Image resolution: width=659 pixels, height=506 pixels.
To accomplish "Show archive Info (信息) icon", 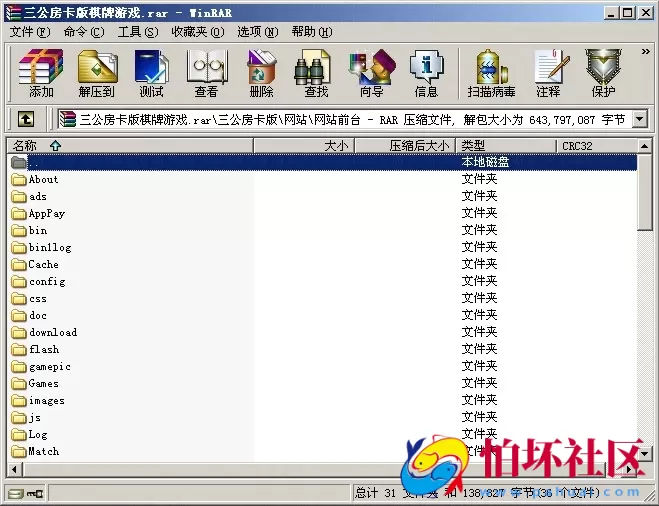I will (x=427, y=74).
